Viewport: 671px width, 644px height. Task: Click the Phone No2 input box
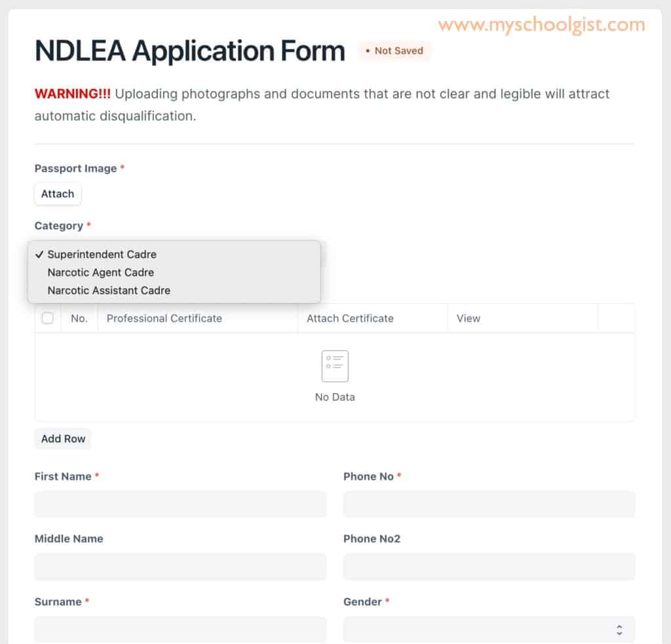point(489,567)
